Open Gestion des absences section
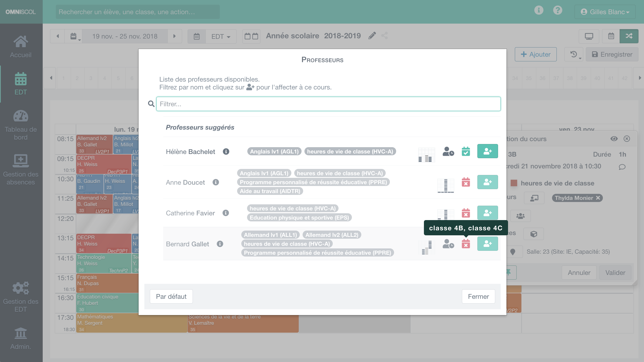 click(x=21, y=170)
